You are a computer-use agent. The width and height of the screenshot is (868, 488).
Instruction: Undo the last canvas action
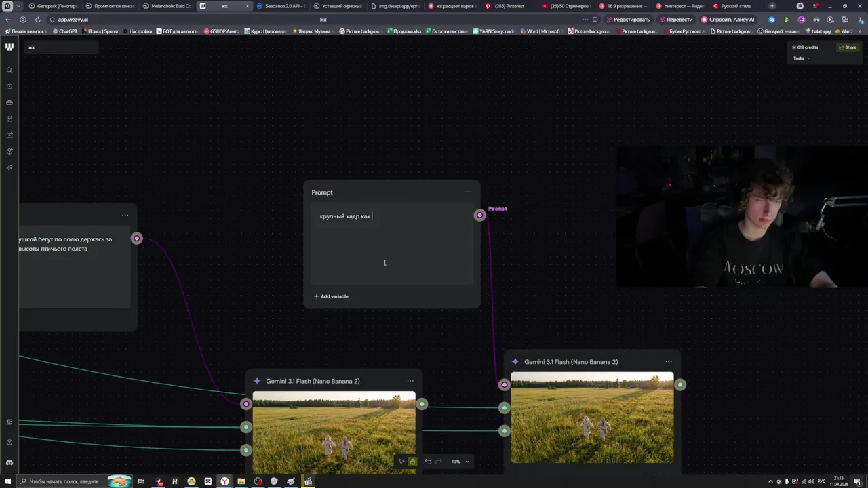pyautogui.click(x=428, y=462)
